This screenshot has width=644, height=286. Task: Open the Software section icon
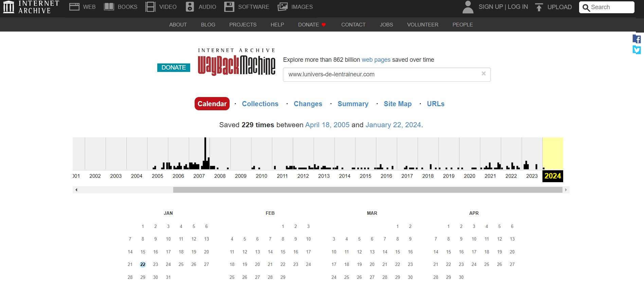[229, 7]
